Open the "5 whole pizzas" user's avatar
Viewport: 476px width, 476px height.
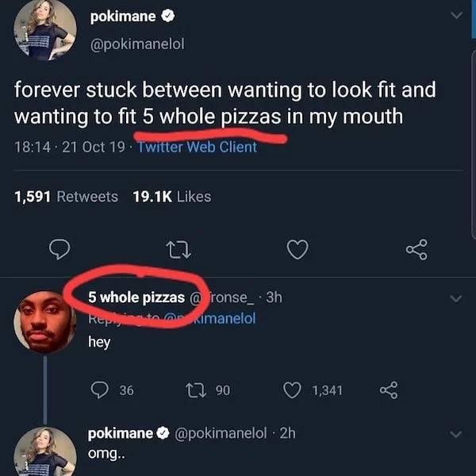click(44, 321)
